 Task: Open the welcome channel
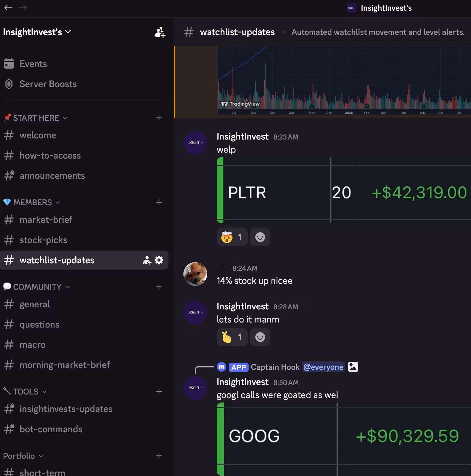(84, 135)
